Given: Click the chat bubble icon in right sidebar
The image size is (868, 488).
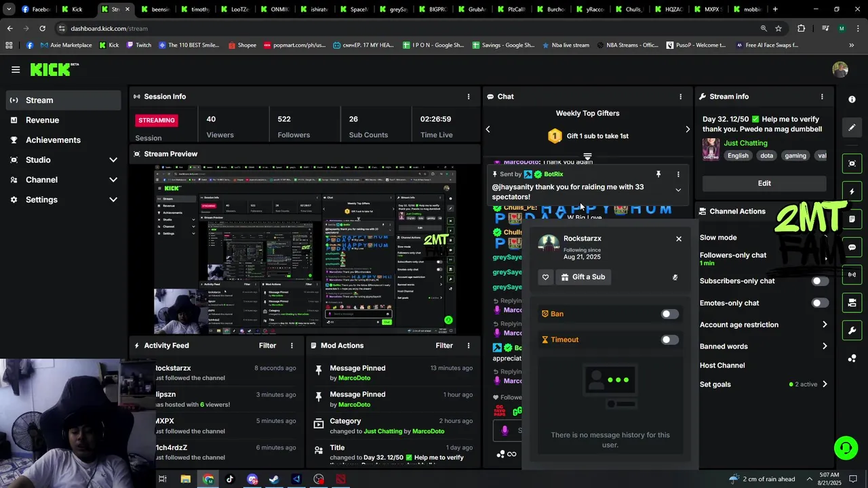Looking at the screenshot, I should pos(852,247).
